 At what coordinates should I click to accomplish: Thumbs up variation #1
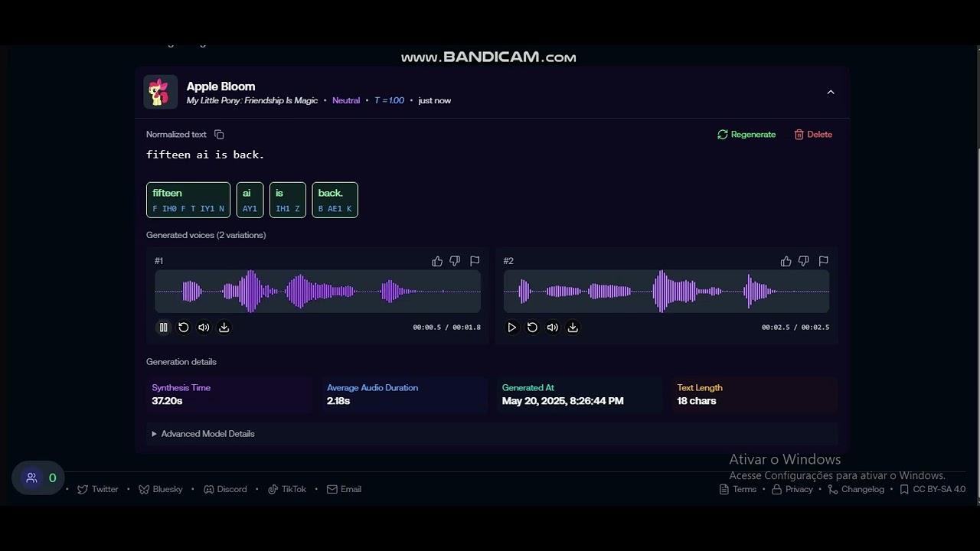[437, 261]
